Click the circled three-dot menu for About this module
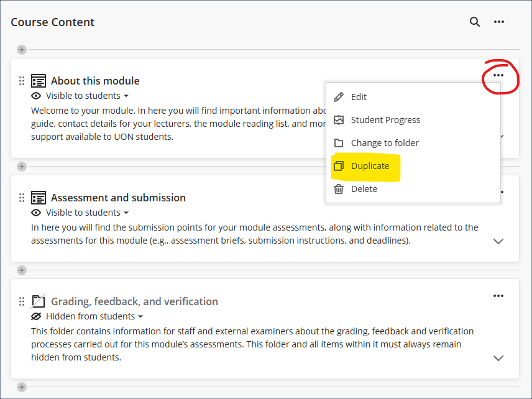Image resolution: width=532 pixels, height=399 pixels. [498, 75]
